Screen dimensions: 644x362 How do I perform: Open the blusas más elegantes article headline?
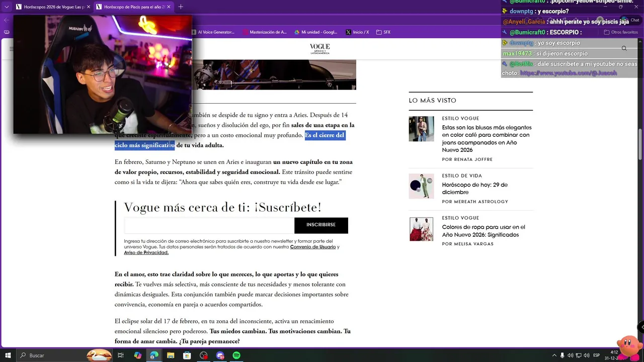point(487,138)
